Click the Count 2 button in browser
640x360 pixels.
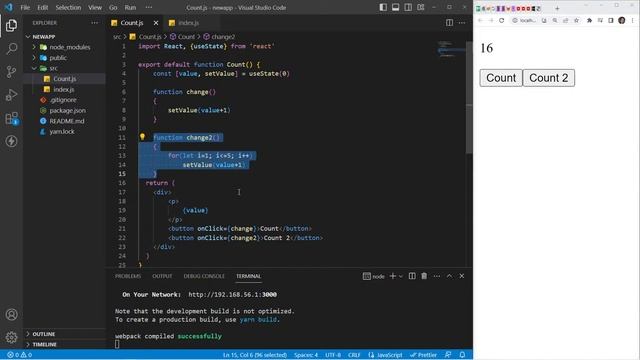[549, 78]
